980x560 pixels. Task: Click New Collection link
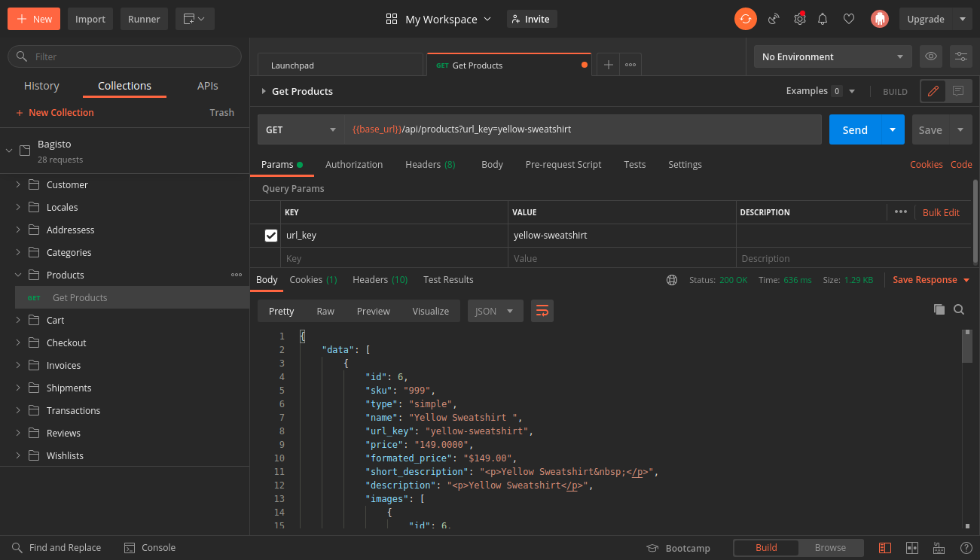coord(55,112)
